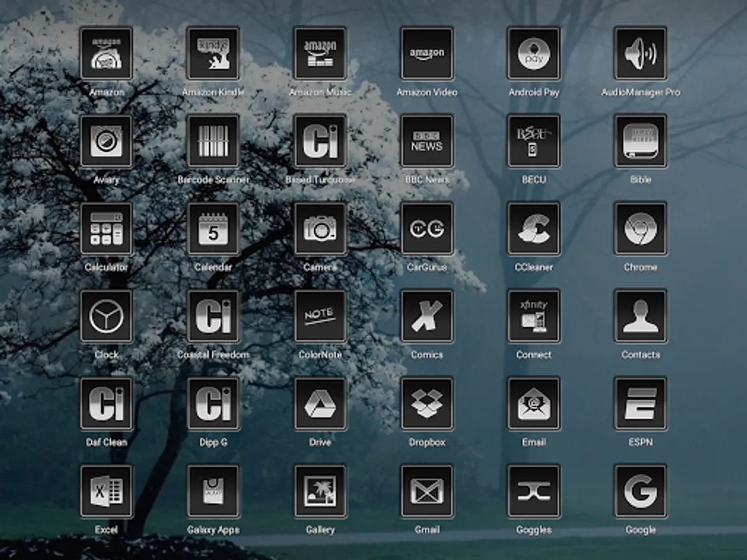Screen dimensions: 747x560
Task: Run CCleaner
Action: (534, 229)
